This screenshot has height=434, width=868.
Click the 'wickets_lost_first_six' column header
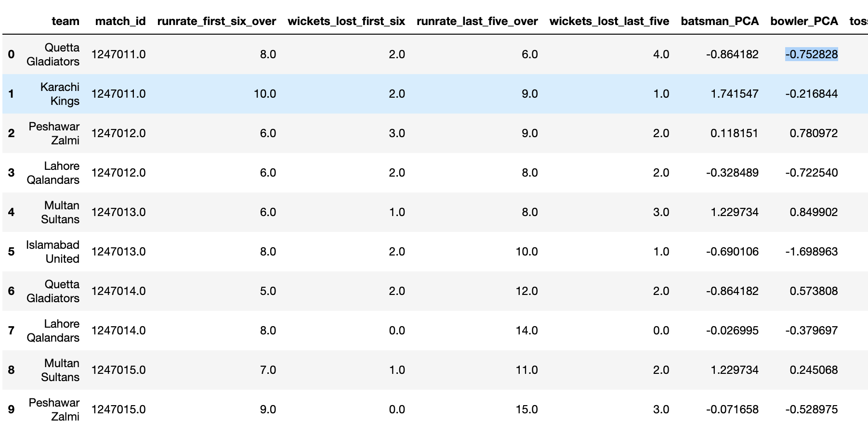(x=346, y=21)
